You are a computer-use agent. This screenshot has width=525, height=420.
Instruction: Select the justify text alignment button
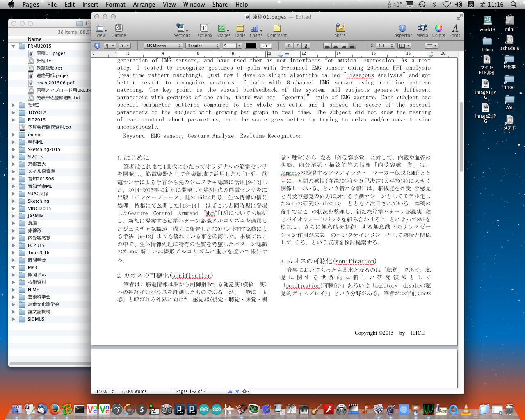(x=352, y=46)
